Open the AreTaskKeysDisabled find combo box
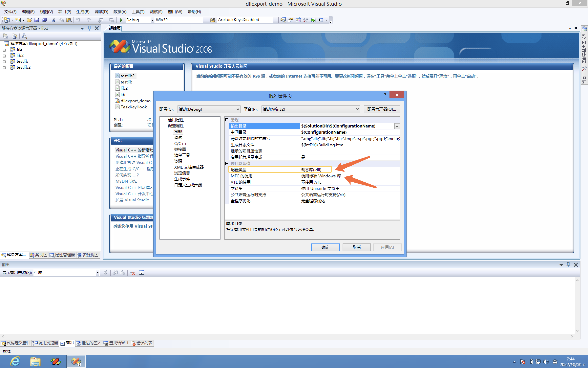588x368 pixels. 275,20
